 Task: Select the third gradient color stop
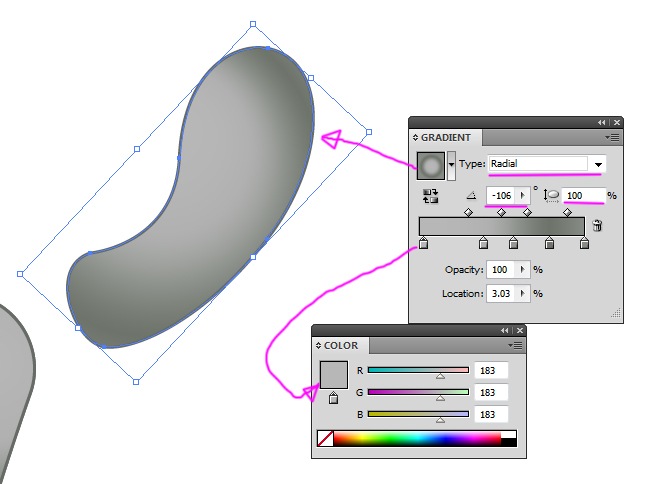click(513, 243)
